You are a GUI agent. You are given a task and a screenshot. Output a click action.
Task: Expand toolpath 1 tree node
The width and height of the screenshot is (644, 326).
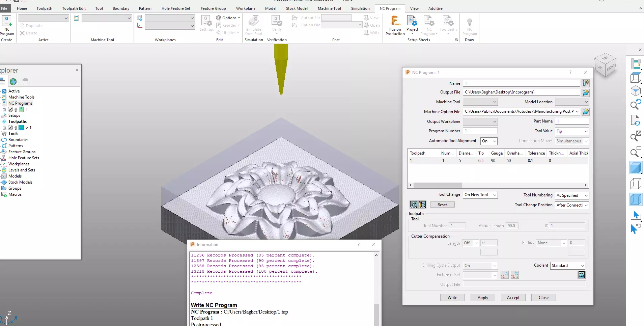pos(4,128)
